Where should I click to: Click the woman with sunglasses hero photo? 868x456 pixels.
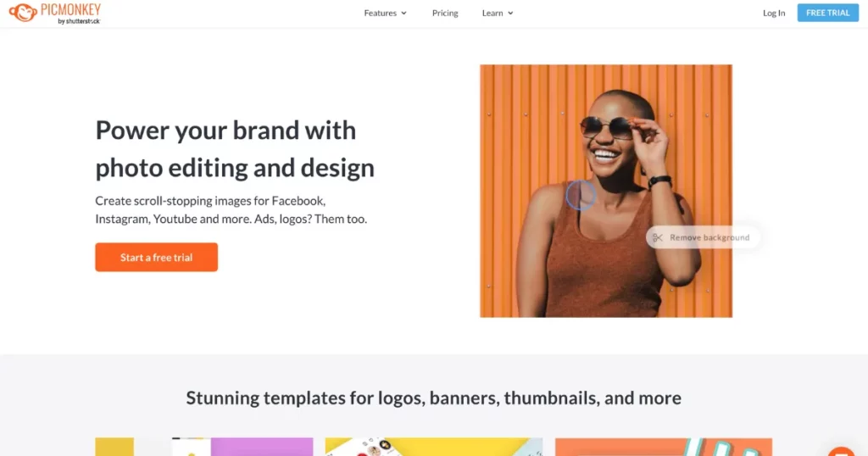pos(606,191)
